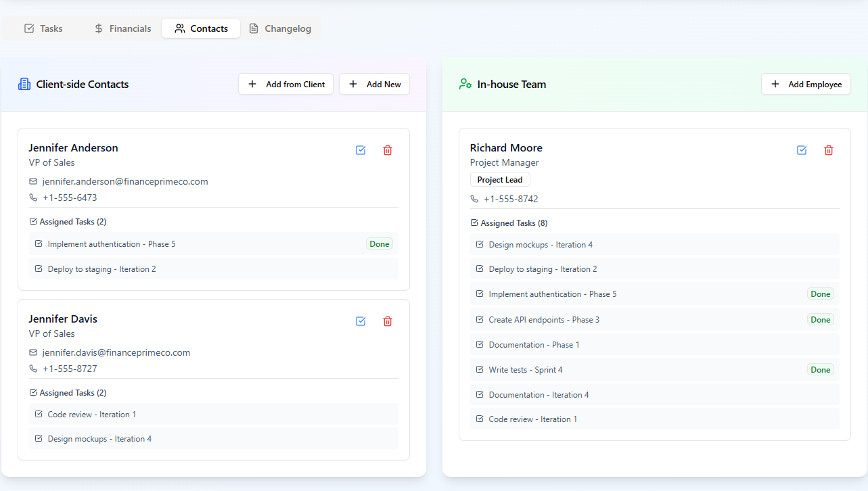
Task: Click Assigned Tasks icon under Jennifer Anderson
Action: [33, 221]
